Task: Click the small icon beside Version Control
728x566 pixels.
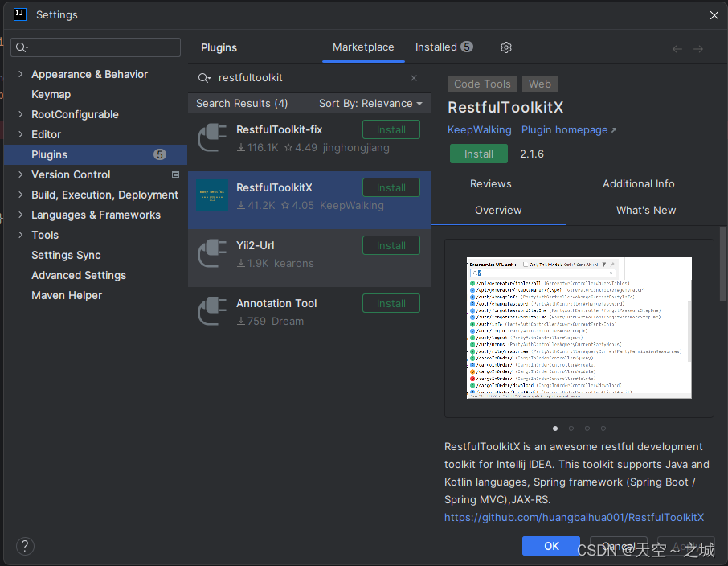Action: (174, 174)
